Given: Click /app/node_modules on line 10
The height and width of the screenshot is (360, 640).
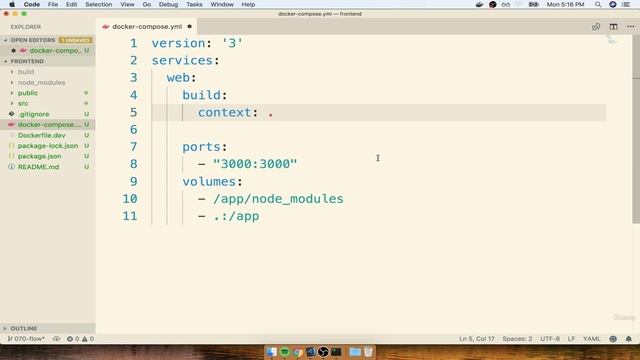Looking at the screenshot, I should 278,199.
